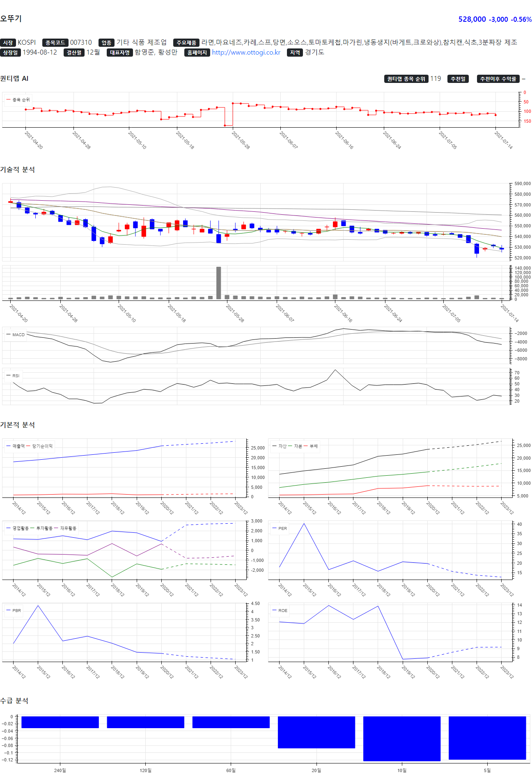The height and width of the screenshot is (777, 532).
Task: Click the 지역 badge label
Action: [x=295, y=53]
